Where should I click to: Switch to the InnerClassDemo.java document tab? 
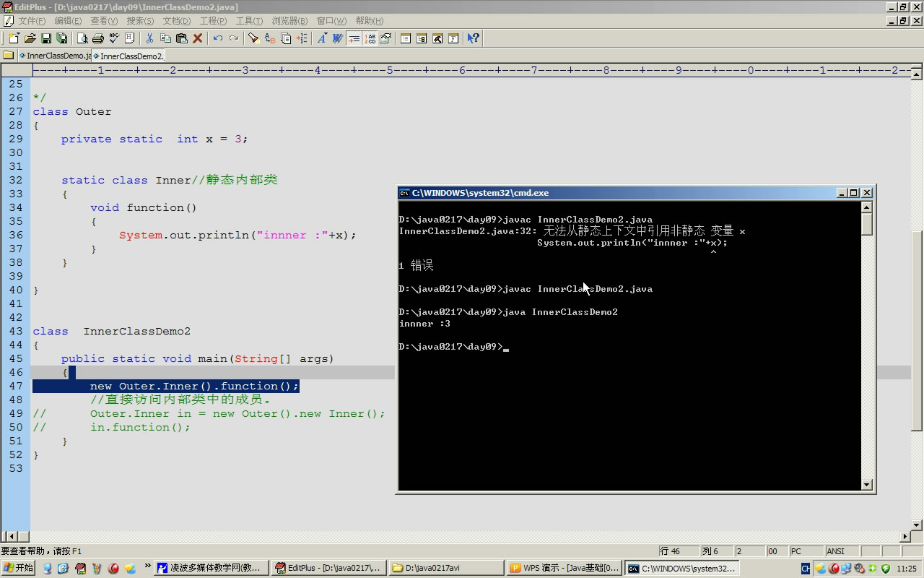(56, 56)
